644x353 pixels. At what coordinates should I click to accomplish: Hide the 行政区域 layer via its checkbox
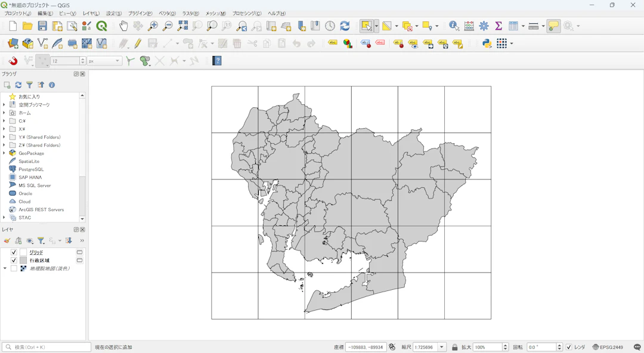14,261
